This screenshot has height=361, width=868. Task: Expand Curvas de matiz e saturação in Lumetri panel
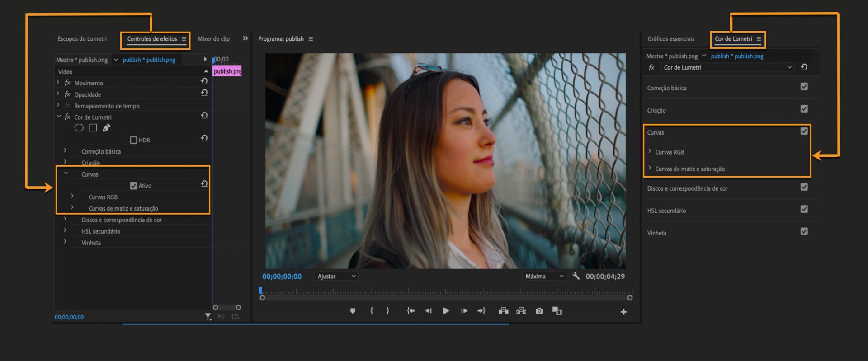[650, 168]
